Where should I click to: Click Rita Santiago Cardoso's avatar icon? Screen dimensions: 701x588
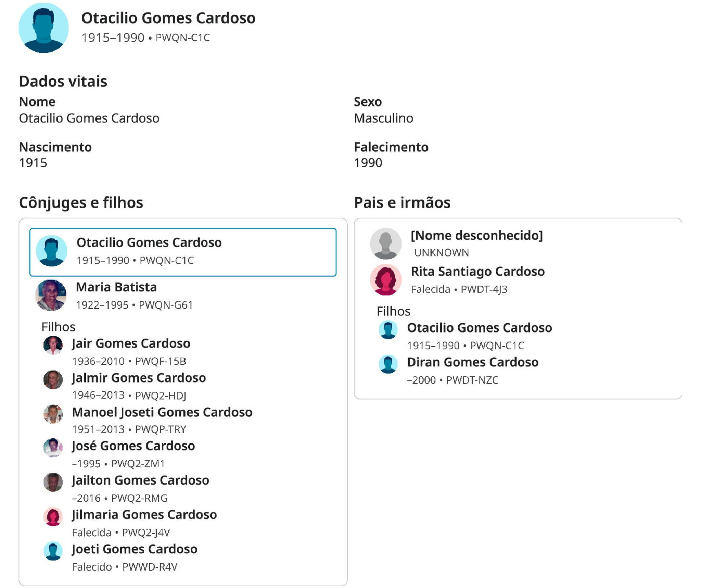(x=386, y=280)
